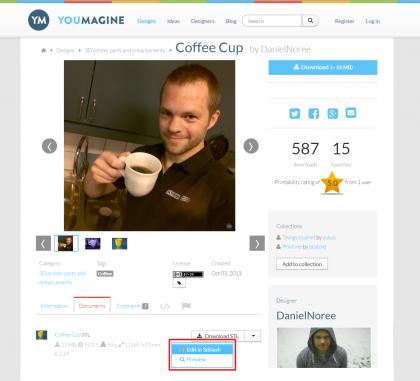This screenshot has height=381, width=420.
Task: Share design on Twitter
Action: click(294, 113)
